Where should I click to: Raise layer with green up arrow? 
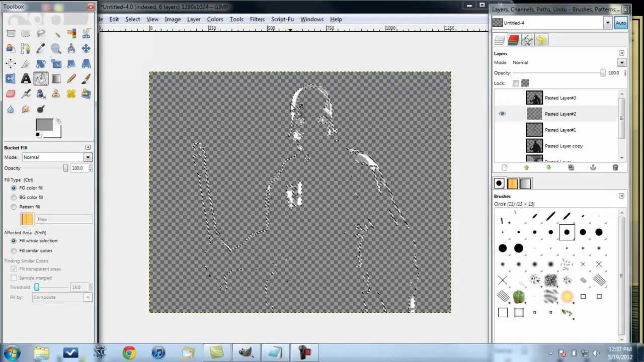[526, 167]
